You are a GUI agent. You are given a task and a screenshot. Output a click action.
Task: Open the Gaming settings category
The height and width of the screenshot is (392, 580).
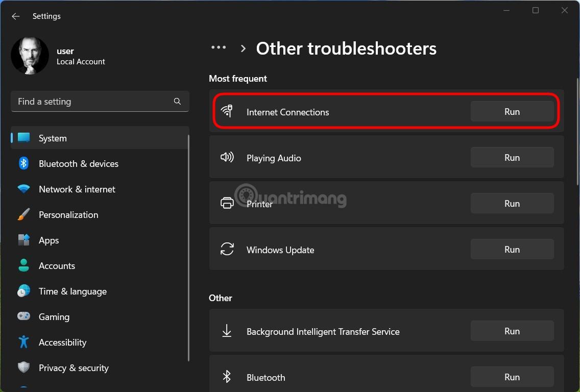coord(100,316)
